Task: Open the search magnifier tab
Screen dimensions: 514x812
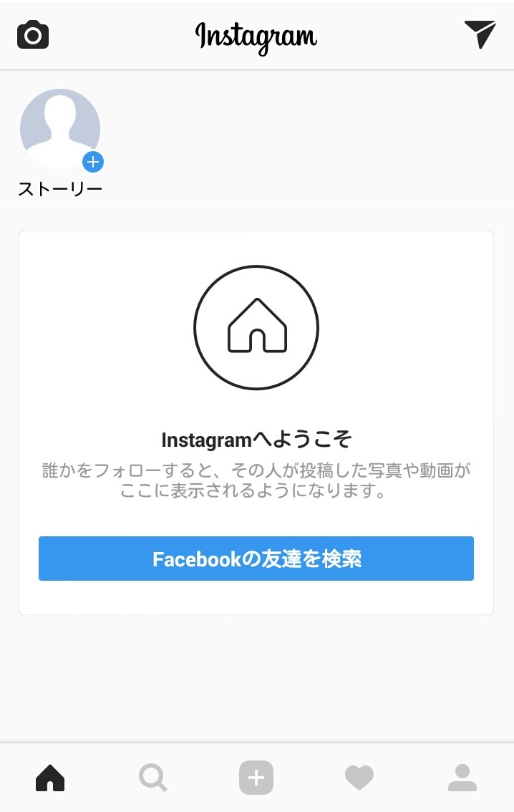Action: click(153, 778)
